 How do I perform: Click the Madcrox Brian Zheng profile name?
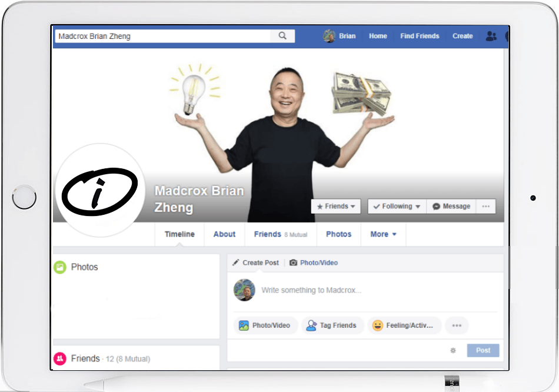pos(199,199)
